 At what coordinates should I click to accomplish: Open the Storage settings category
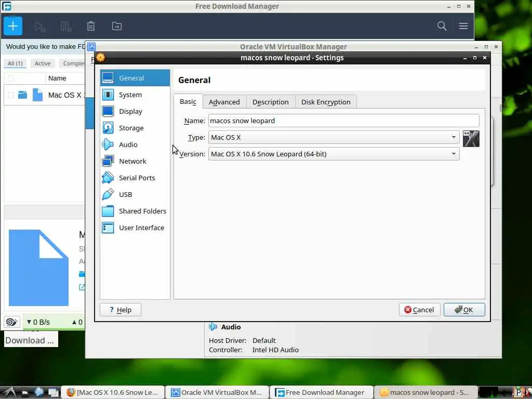[x=135, y=128]
